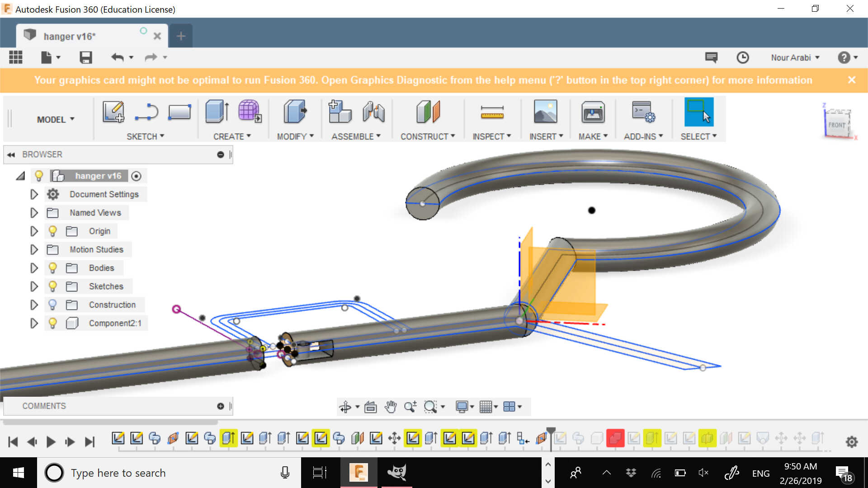Viewport: 868px width, 488px height.
Task: Open the MODIFY menu
Action: (295, 136)
